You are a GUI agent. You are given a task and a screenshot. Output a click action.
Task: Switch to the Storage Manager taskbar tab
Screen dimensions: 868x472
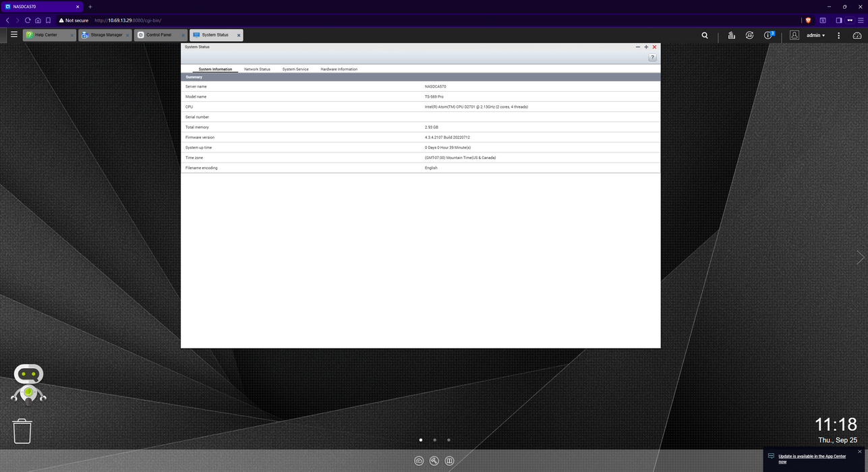click(x=105, y=35)
